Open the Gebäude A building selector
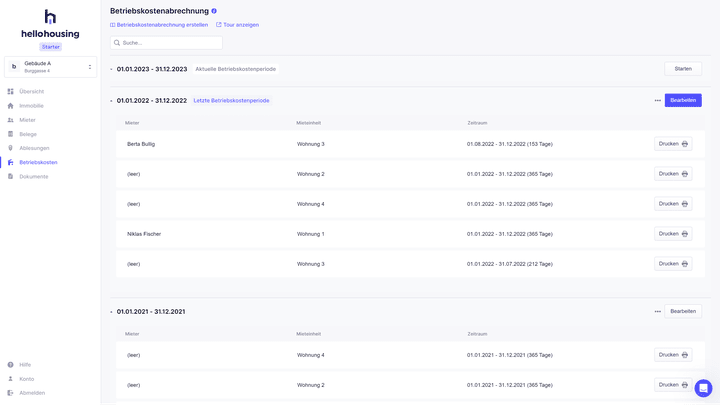The height and width of the screenshot is (405, 720). 50,67
